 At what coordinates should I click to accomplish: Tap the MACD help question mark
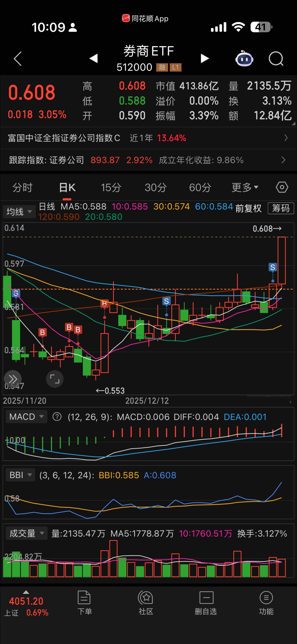pos(57,417)
